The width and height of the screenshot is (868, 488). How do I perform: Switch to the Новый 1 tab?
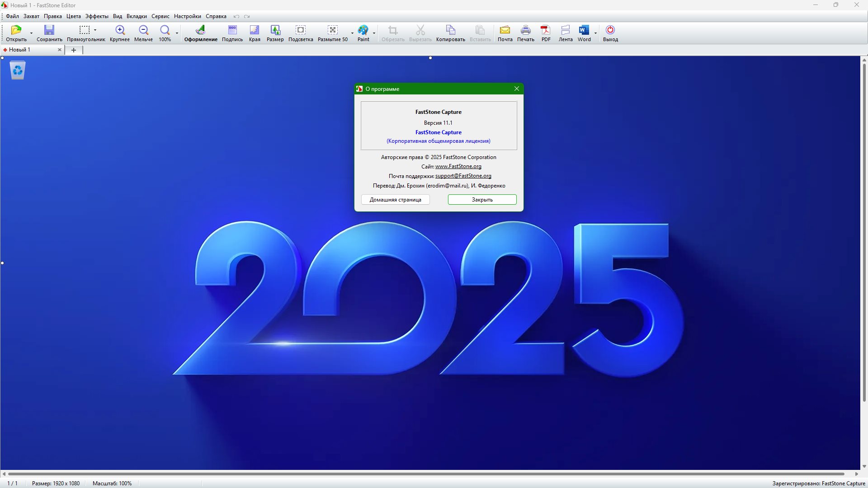[x=20, y=50]
